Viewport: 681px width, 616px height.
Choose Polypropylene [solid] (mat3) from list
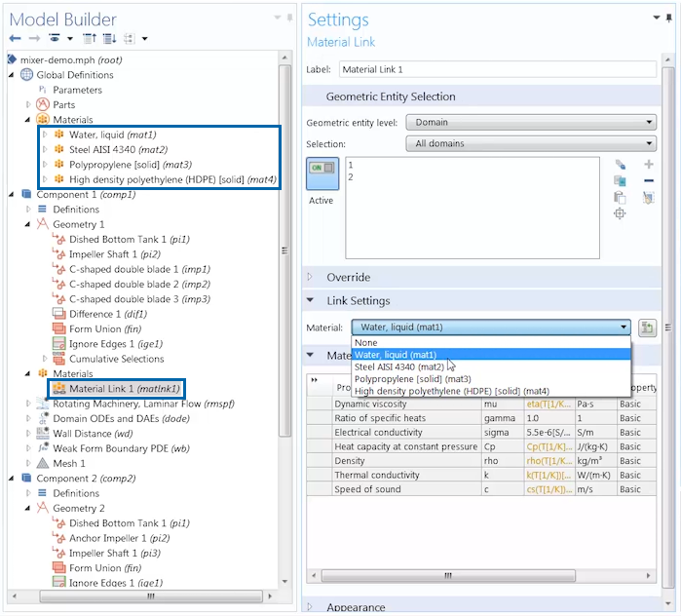point(412,379)
